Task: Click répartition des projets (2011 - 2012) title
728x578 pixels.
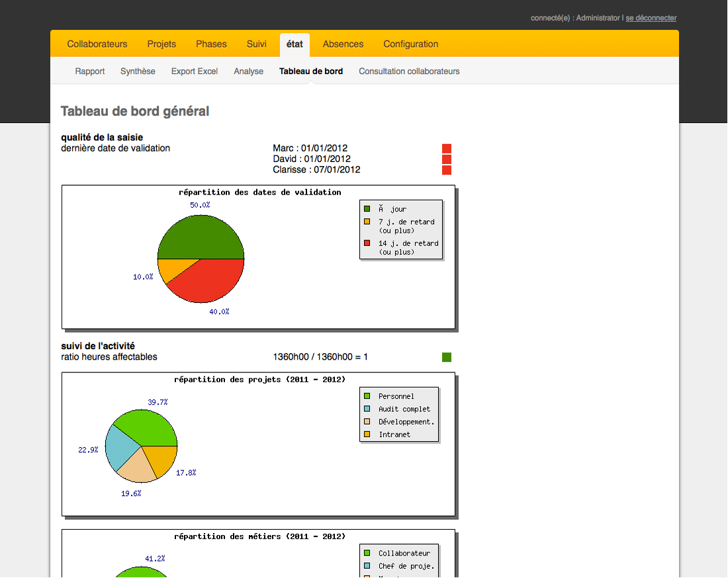Action: 260,380
